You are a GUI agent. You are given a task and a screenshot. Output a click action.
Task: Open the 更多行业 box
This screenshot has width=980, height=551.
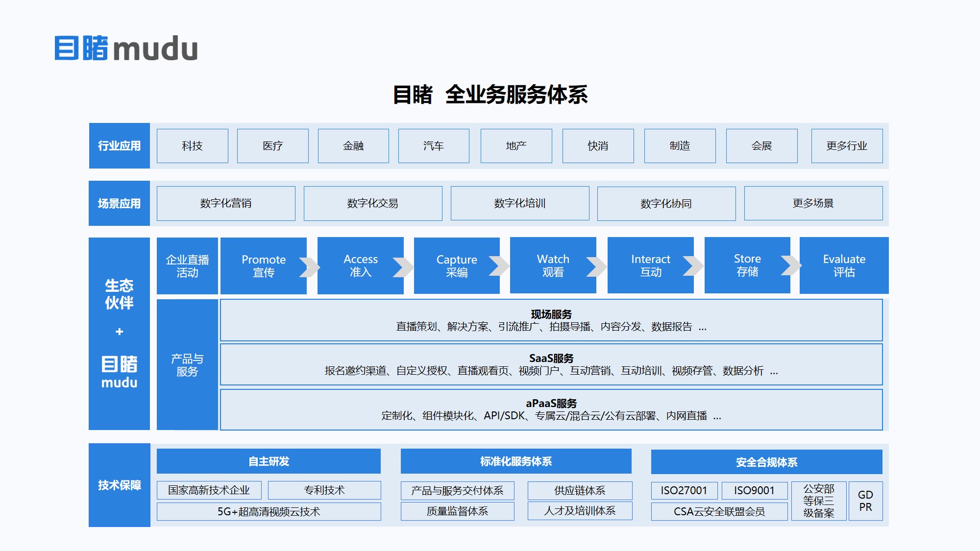(847, 146)
